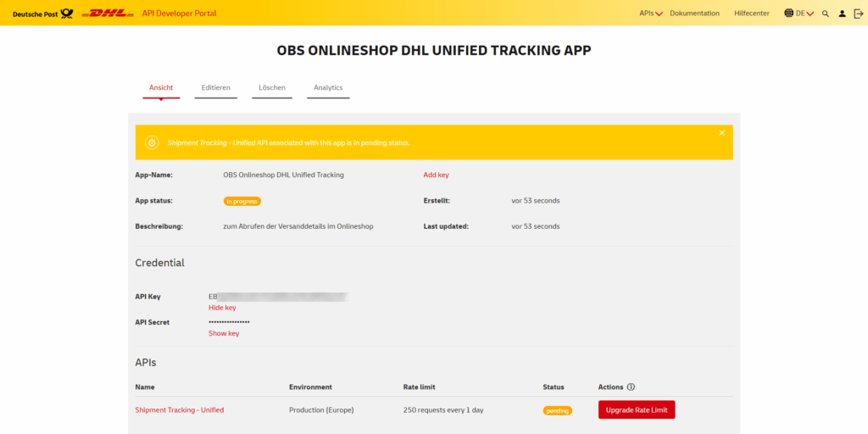Click the 'Status' column header
Image resolution: width=868 pixels, height=434 pixels.
click(x=554, y=387)
